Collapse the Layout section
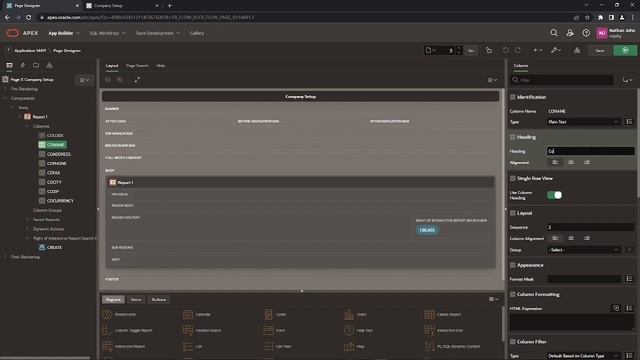Screen dimensions: 640x360 click(x=513, y=213)
